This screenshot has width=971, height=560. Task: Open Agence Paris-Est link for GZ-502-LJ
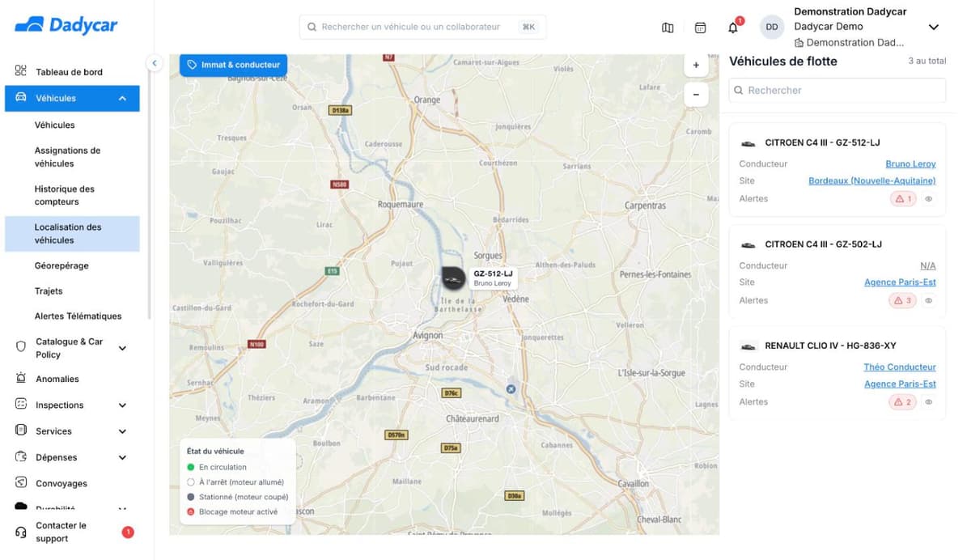pyautogui.click(x=900, y=282)
